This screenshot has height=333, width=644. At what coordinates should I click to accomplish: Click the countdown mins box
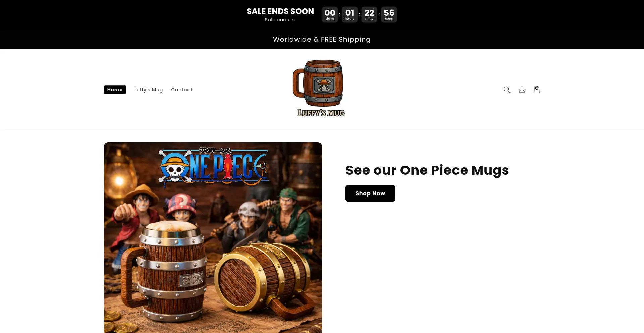pos(369,15)
